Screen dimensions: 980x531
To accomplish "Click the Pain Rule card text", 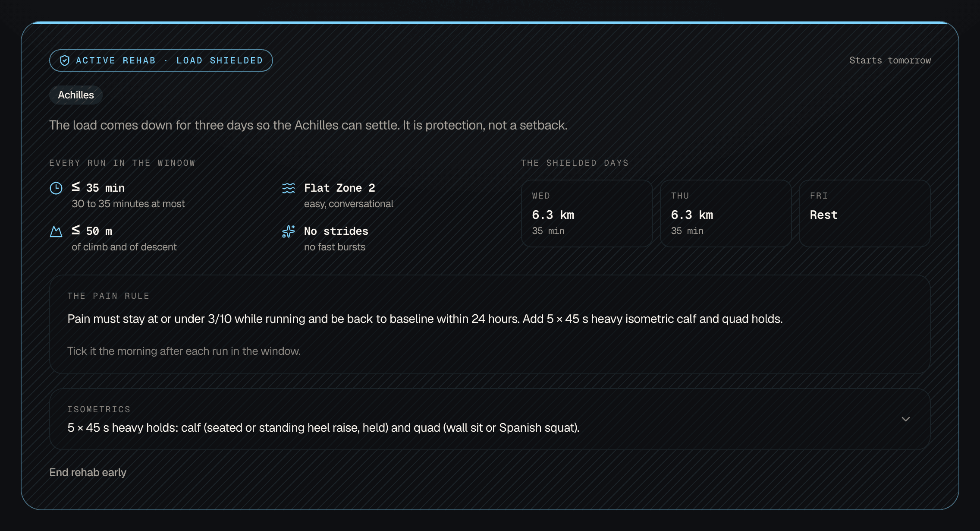I will click(x=425, y=319).
